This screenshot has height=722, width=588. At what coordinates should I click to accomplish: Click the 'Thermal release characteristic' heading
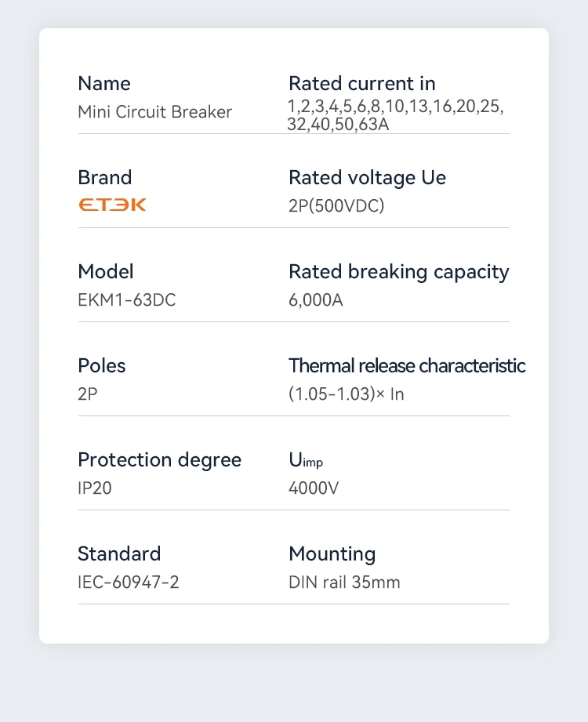407,366
